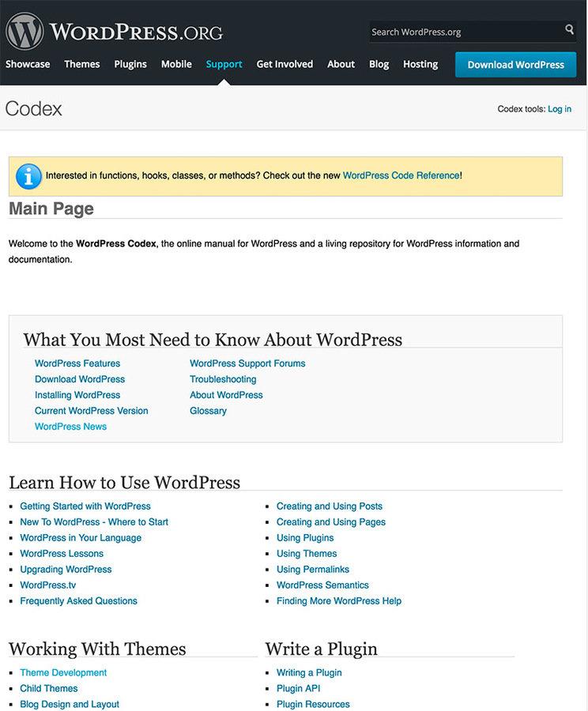This screenshot has width=588, height=711.
Task: Open the Glossary link
Action: 209,411
